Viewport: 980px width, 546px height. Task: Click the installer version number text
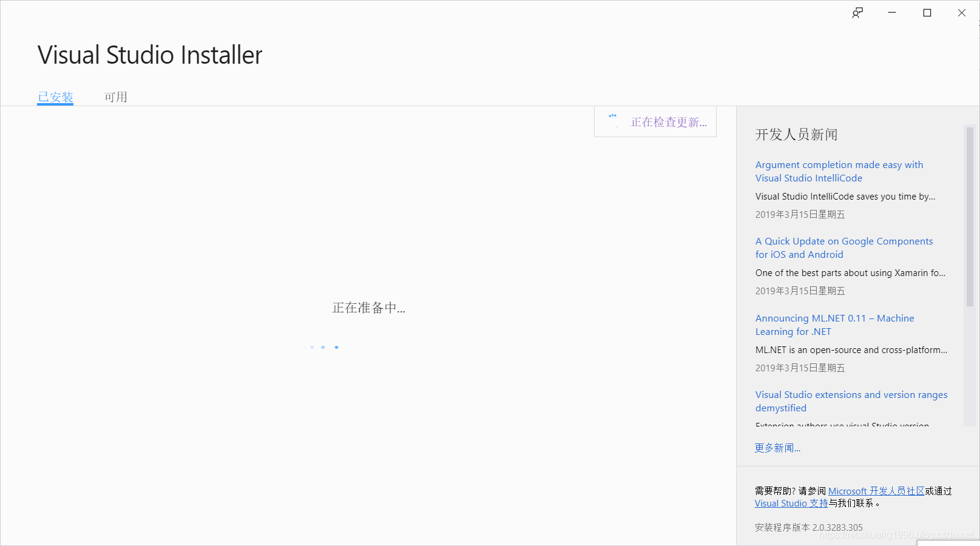coord(808,527)
